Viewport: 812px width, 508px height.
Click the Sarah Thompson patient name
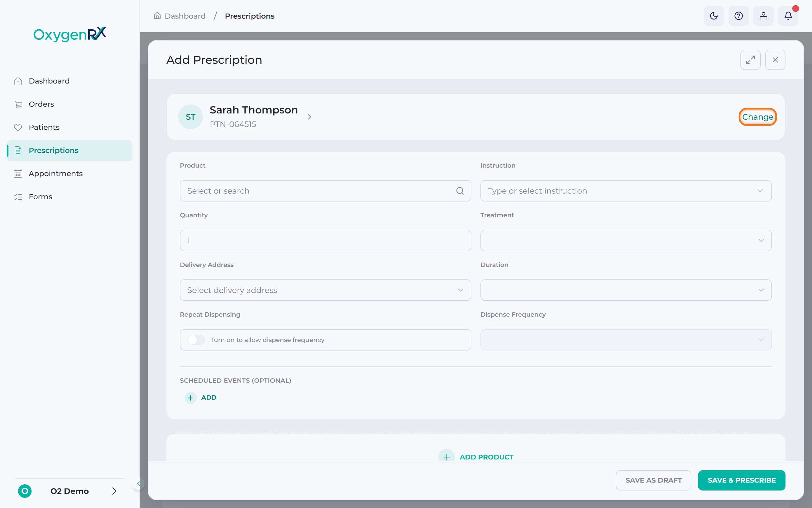click(x=254, y=110)
